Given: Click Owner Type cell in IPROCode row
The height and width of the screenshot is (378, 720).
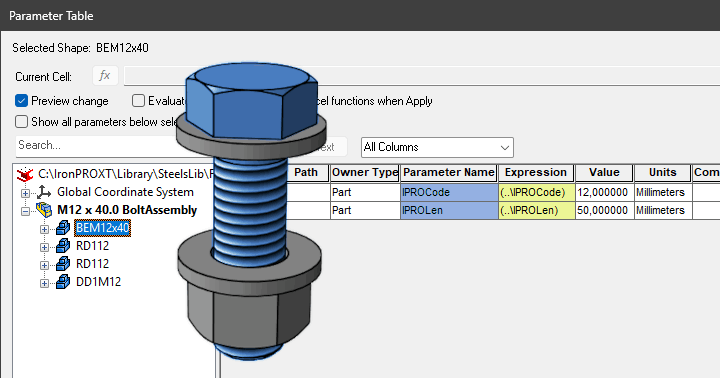Looking at the screenshot, I should click(365, 192).
